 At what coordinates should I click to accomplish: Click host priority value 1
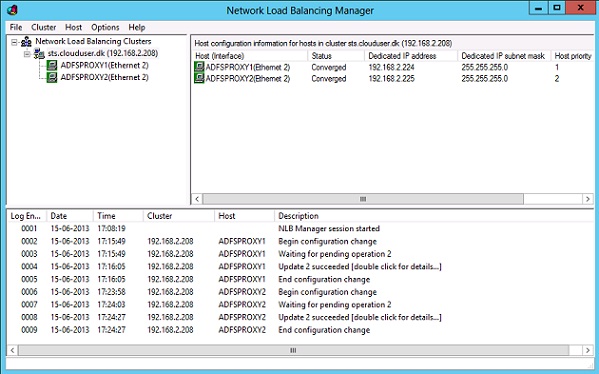coord(557,68)
